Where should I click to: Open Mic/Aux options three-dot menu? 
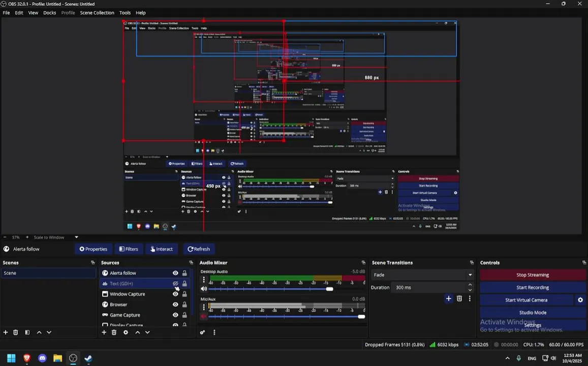(x=204, y=307)
